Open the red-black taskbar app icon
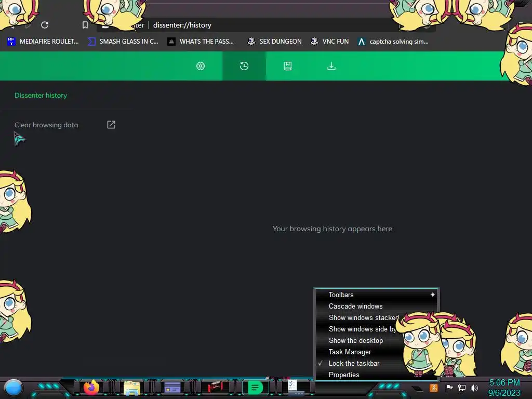This screenshot has width=532, height=399. tap(215, 387)
